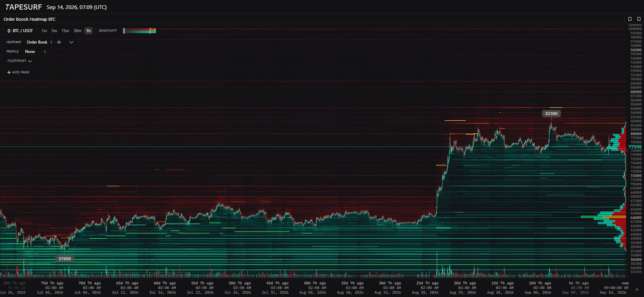Click the Sep 14, 2026, 07:09 (UTC) timestamp
The image size is (644, 297).
click(x=76, y=7)
